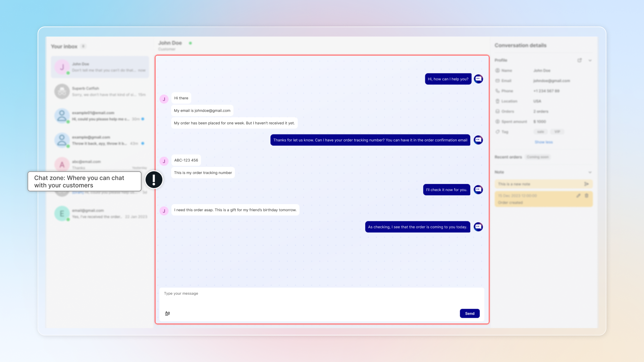Select example01@email.com conversation
The image size is (644, 362).
click(x=100, y=116)
